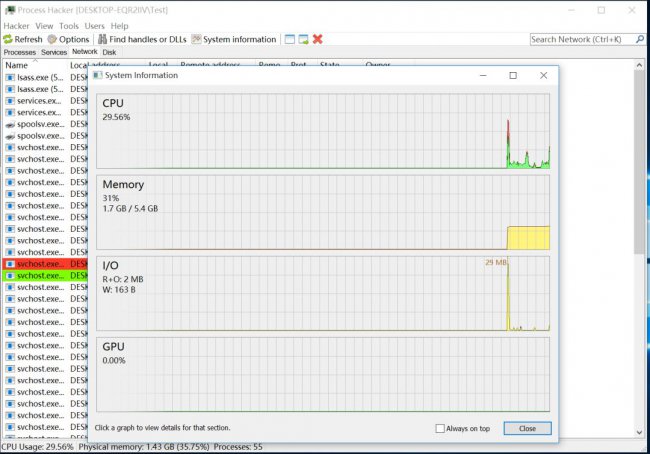Viewport: 650px width, 454px height.
Task: Open the Hacker menu
Action: point(16,26)
